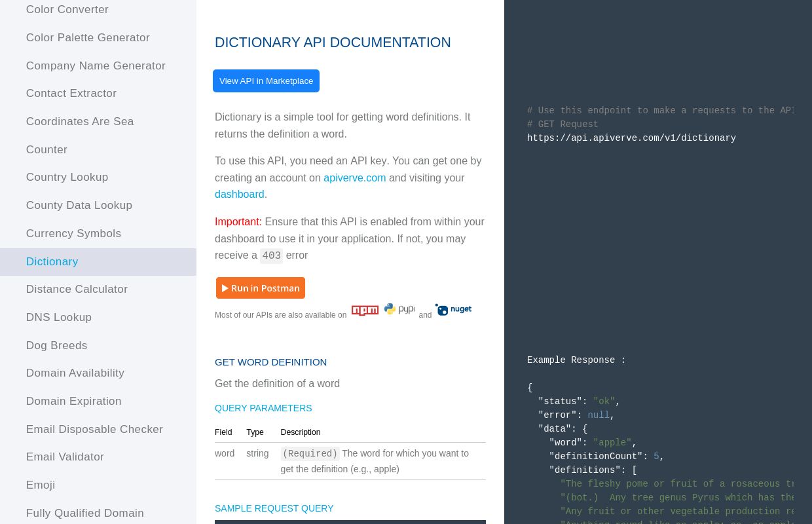Image resolution: width=812 pixels, height=524 pixels.
Task: Click the '# Use this endpoint' comment line
Action: [660, 111]
